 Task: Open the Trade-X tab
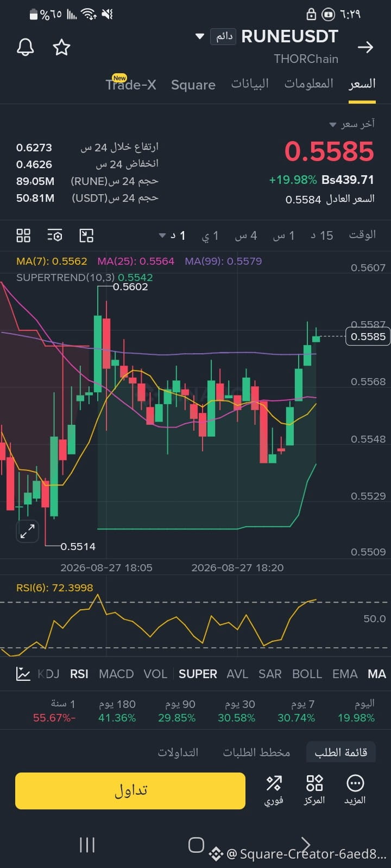point(131,85)
